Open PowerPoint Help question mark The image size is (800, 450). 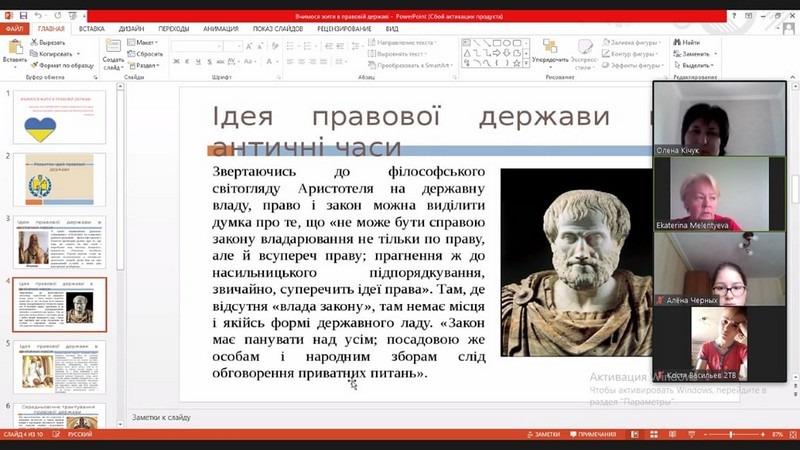tap(734, 16)
